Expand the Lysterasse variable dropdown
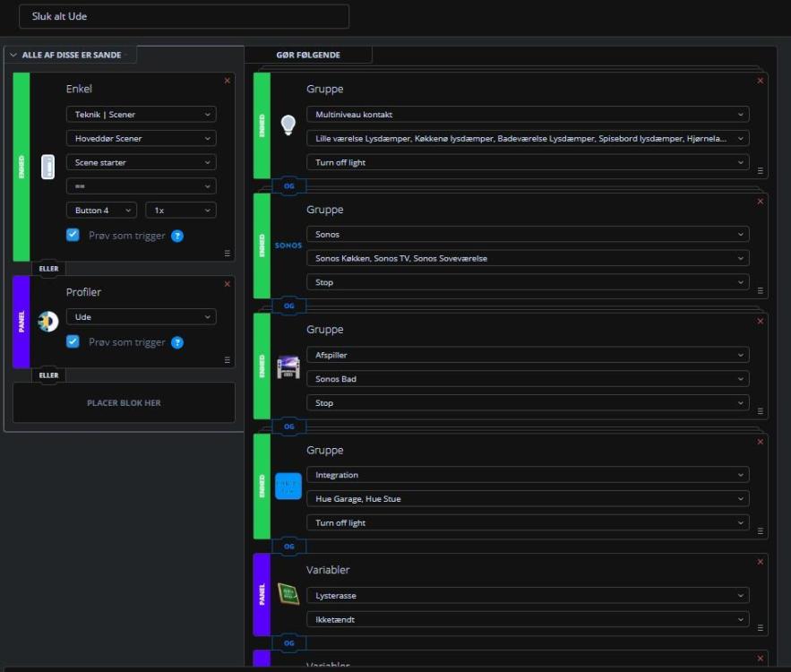 [528, 595]
